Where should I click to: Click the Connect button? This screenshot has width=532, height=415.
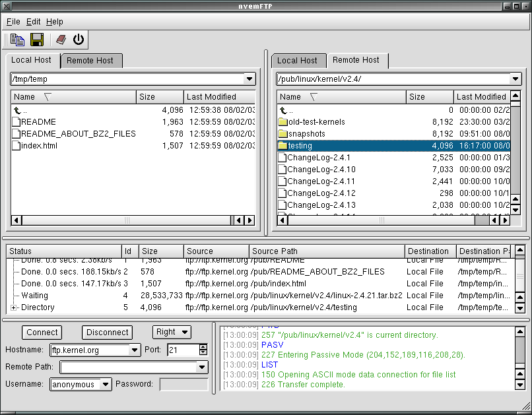[42, 333]
